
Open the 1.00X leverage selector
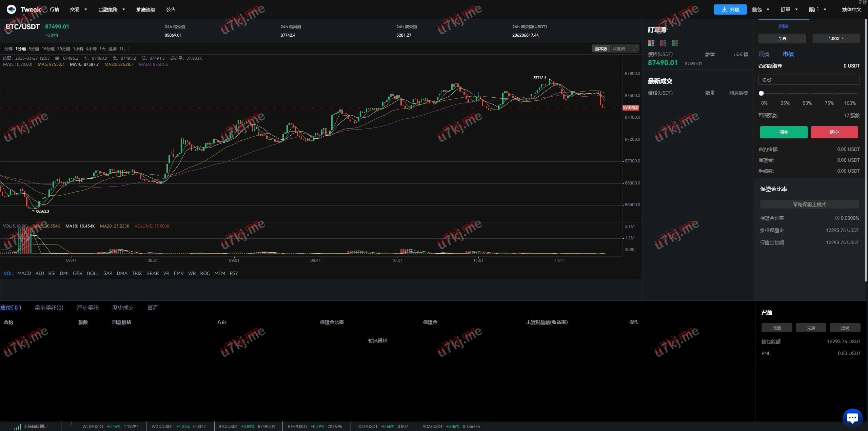click(836, 39)
